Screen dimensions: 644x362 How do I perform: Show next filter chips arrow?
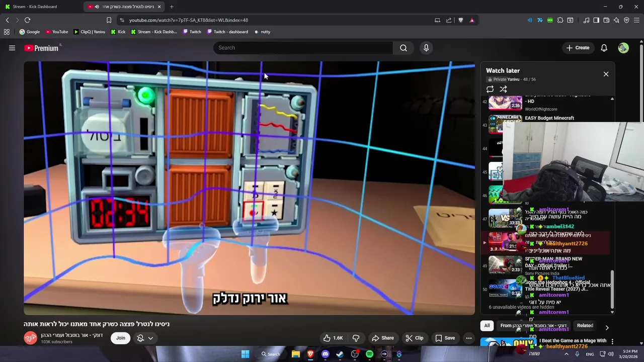point(607,327)
